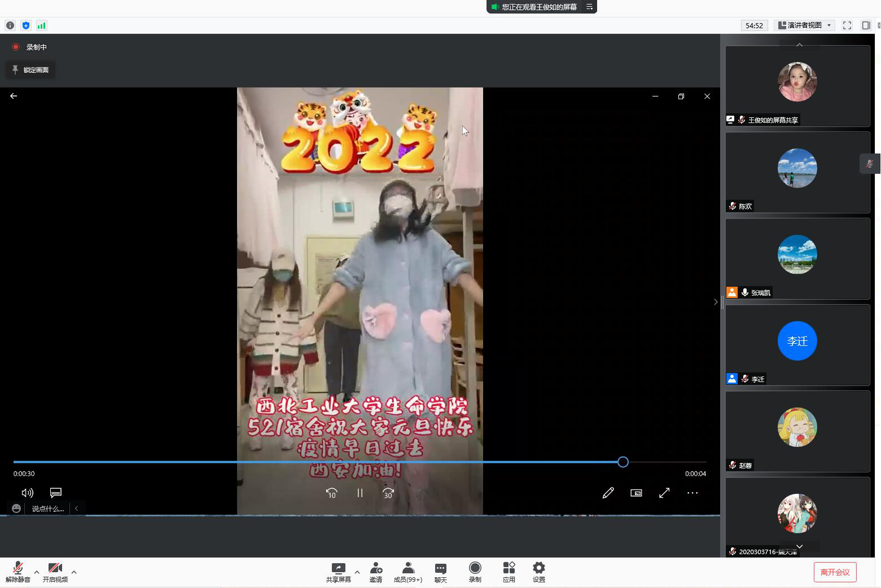881x588 pixels.
Task: Open the 演讲者视图 view dropdown
Action: click(804, 25)
